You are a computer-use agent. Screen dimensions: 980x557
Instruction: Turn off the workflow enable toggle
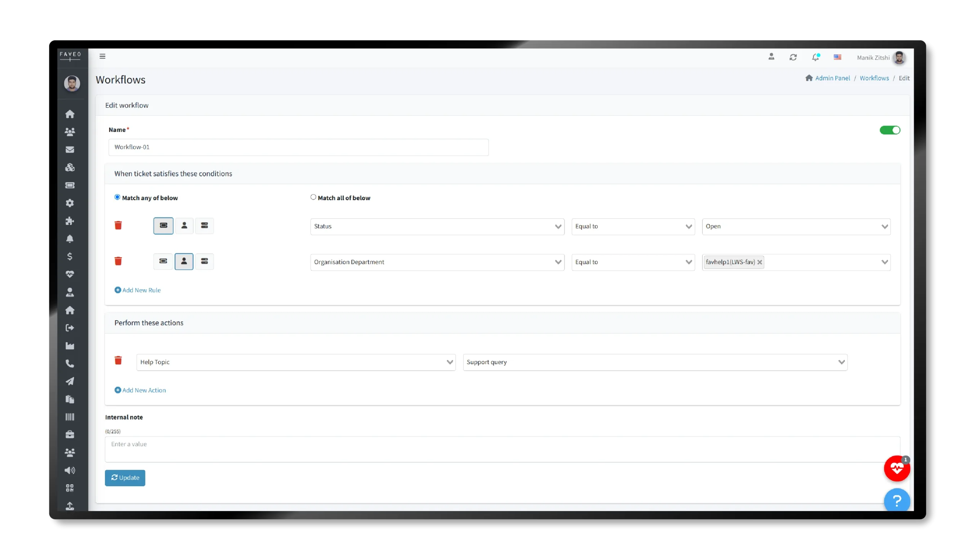click(x=890, y=130)
